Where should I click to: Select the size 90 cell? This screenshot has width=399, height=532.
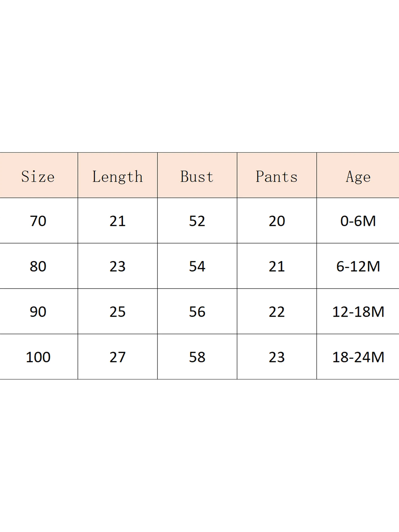(38, 312)
